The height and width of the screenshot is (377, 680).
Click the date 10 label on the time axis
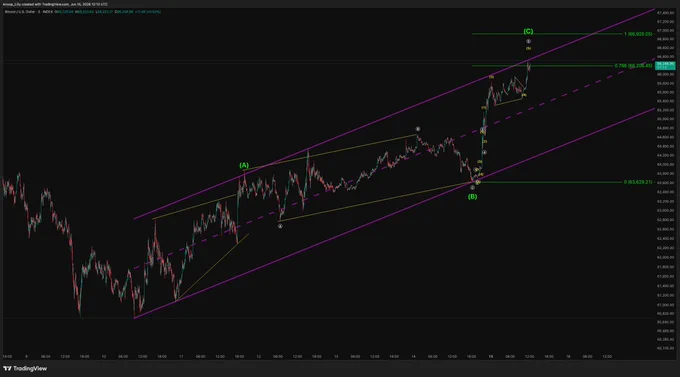pos(104,357)
